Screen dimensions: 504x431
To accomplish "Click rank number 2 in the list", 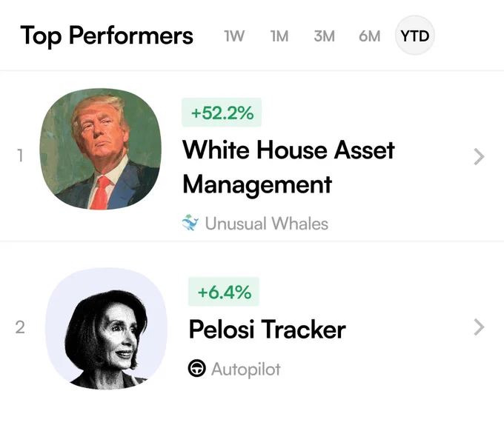I will [20, 327].
